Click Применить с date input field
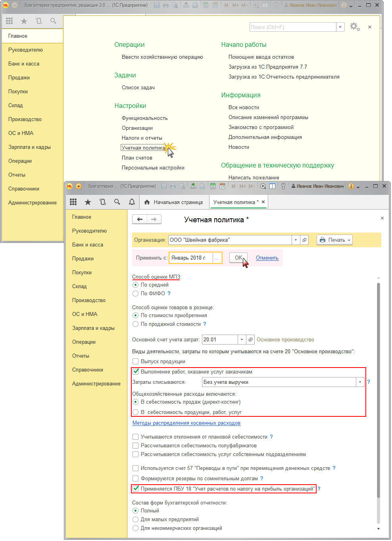The height and width of the screenshot is (541, 392). coord(191,258)
